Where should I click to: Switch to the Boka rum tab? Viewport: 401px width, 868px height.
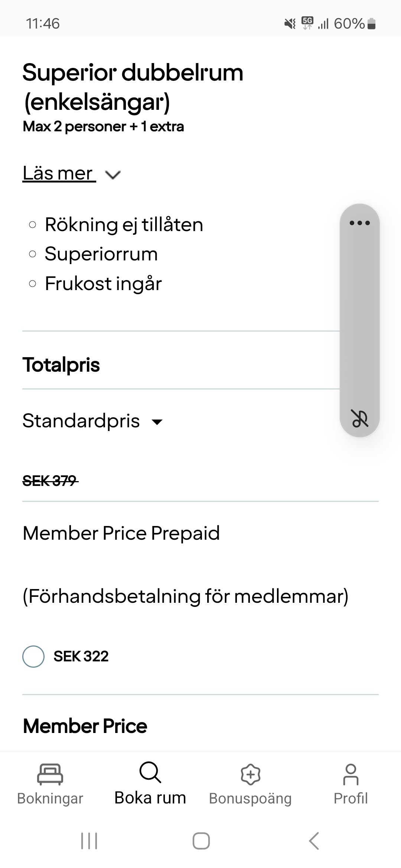tap(150, 798)
